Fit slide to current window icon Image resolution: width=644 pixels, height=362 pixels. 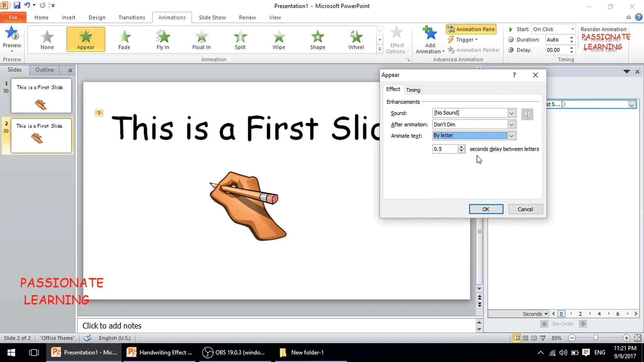click(638, 338)
